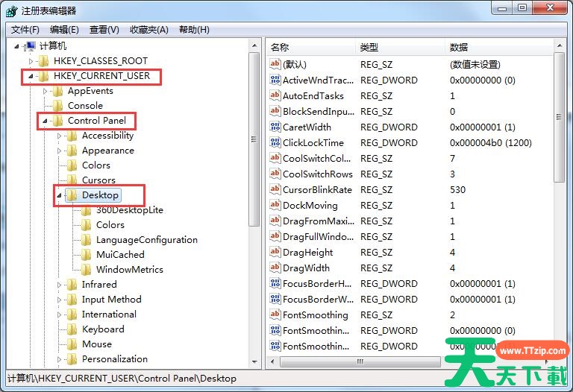Click the 360DesktopLite folder icon

(x=87, y=210)
